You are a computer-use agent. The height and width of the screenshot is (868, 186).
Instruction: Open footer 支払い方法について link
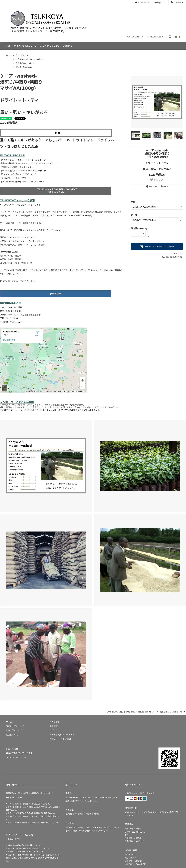coord(15,726)
